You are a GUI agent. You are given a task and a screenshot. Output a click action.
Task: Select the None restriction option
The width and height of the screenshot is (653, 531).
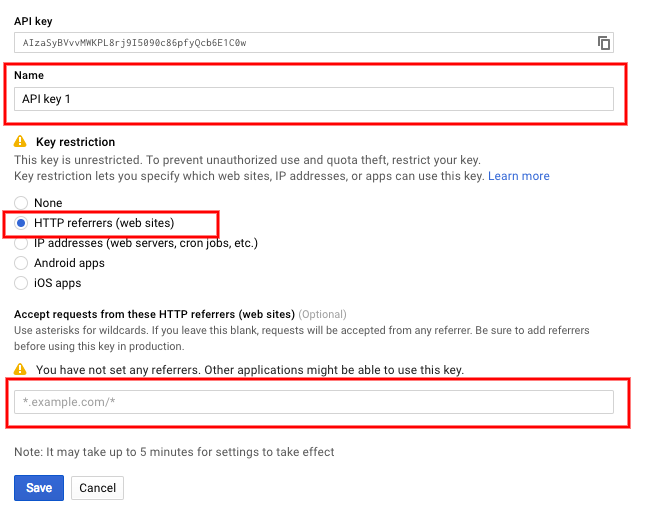pos(21,203)
